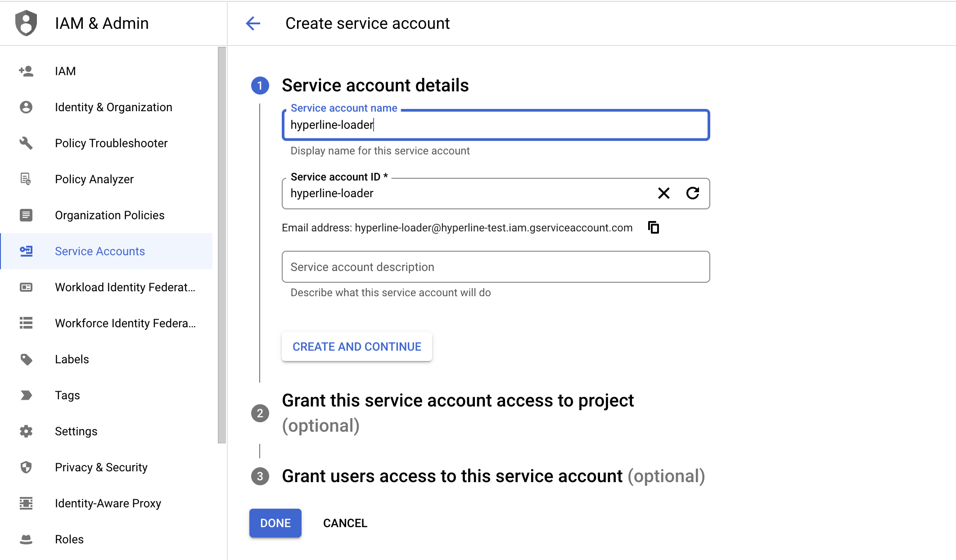
Task: Click the blue DONE button
Action: coord(275,523)
